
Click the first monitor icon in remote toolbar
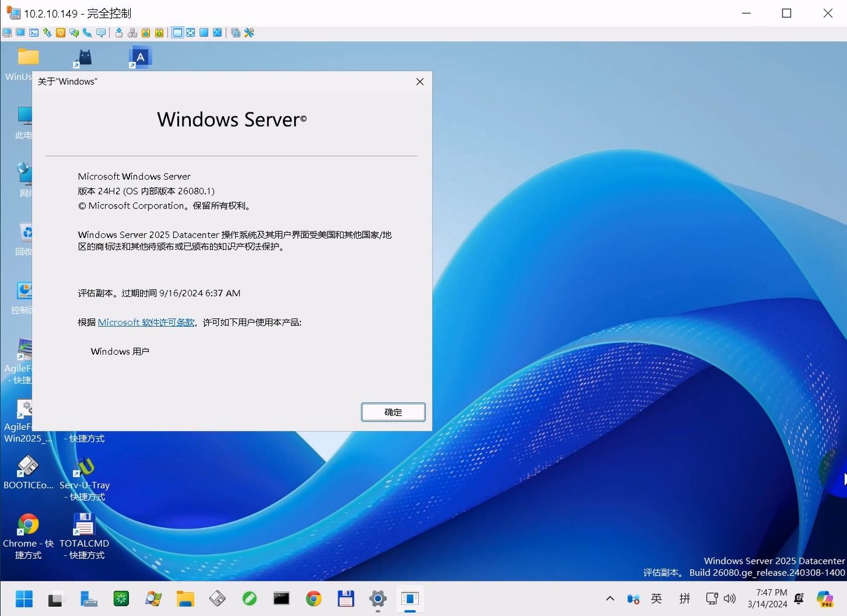[x=7, y=33]
